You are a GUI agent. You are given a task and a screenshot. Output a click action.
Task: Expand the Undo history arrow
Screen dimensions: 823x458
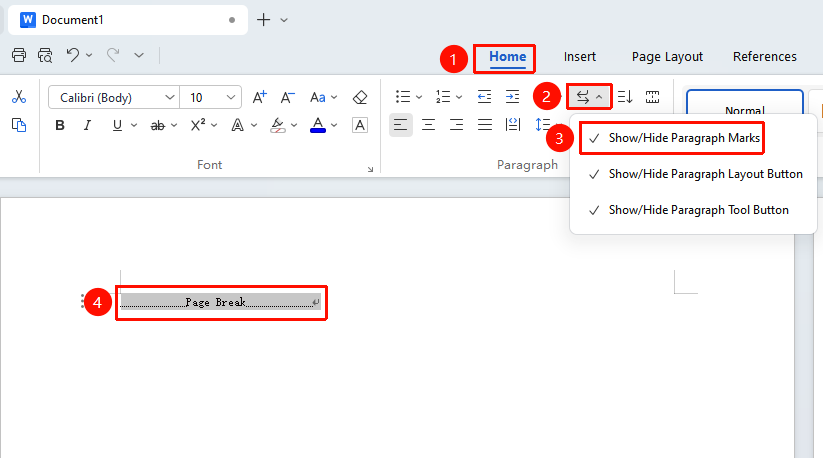[x=89, y=55]
